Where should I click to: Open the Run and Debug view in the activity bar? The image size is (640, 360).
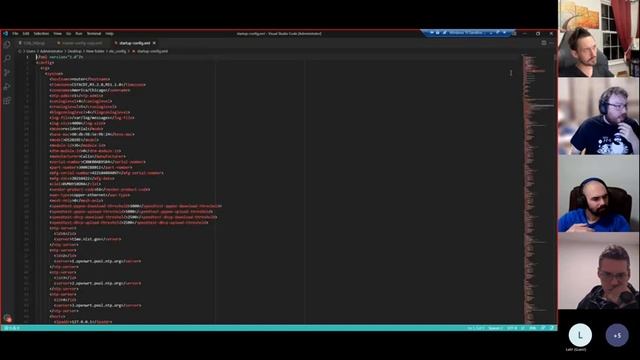point(7,87)
